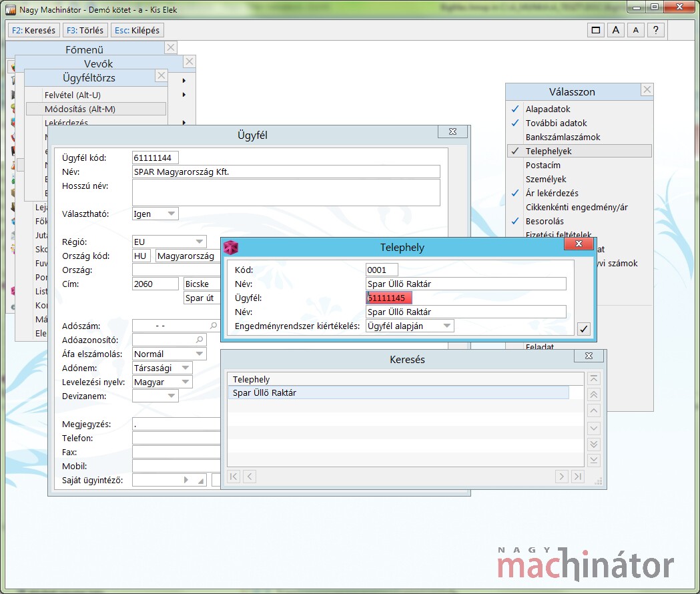This screenshot has height=594, width=700.
Task: Click the magnifier icon in Adószám field
Action: [x=214, y=326]
